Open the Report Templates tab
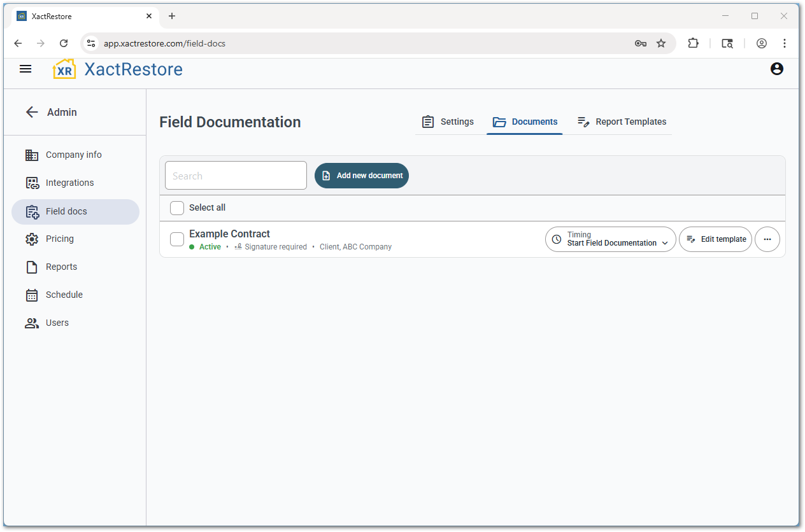Image resolution: width=805 pixels, height=532 pixels. click(x=621, y=122)
